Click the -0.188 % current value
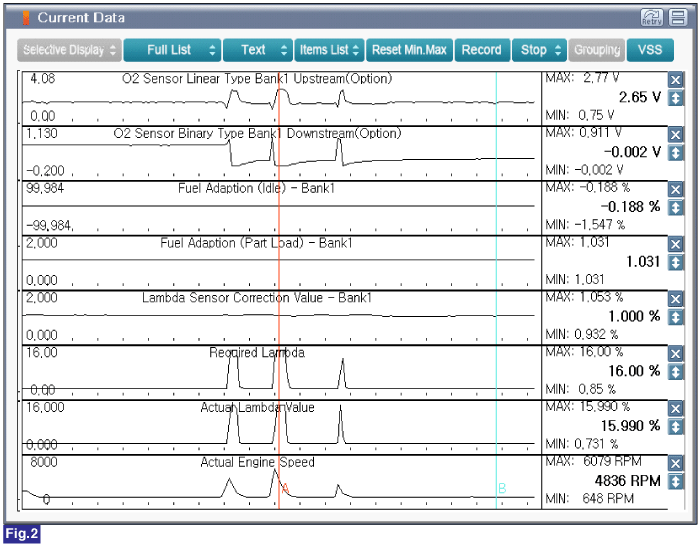 tap(630, 207)
